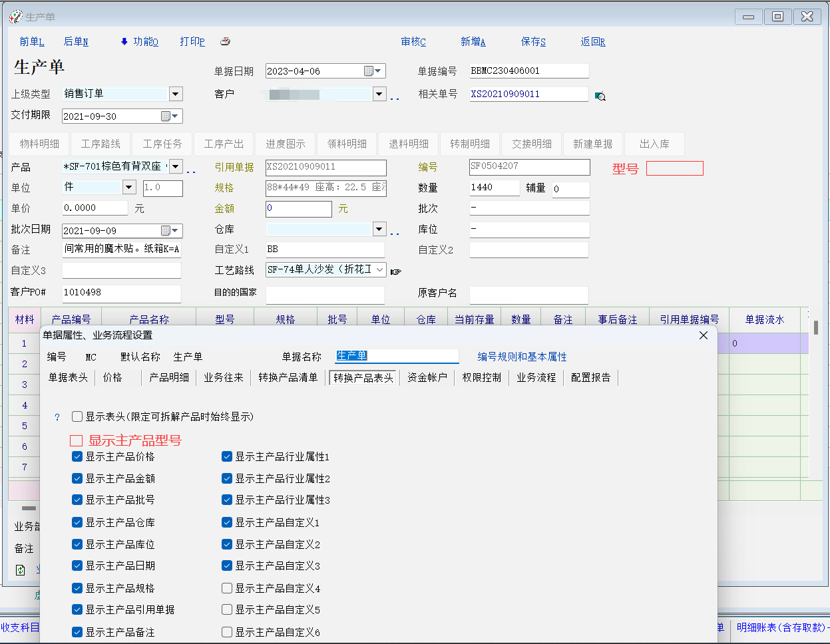The image size is (830, 644).
Task: Open the 工艺路线 combo box
Action: (x=379, y=269)
